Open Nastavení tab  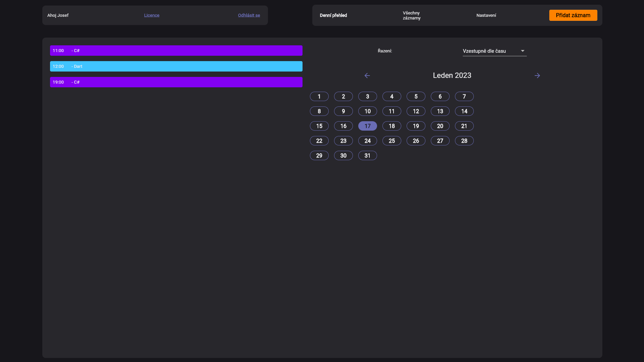(486, 15)
